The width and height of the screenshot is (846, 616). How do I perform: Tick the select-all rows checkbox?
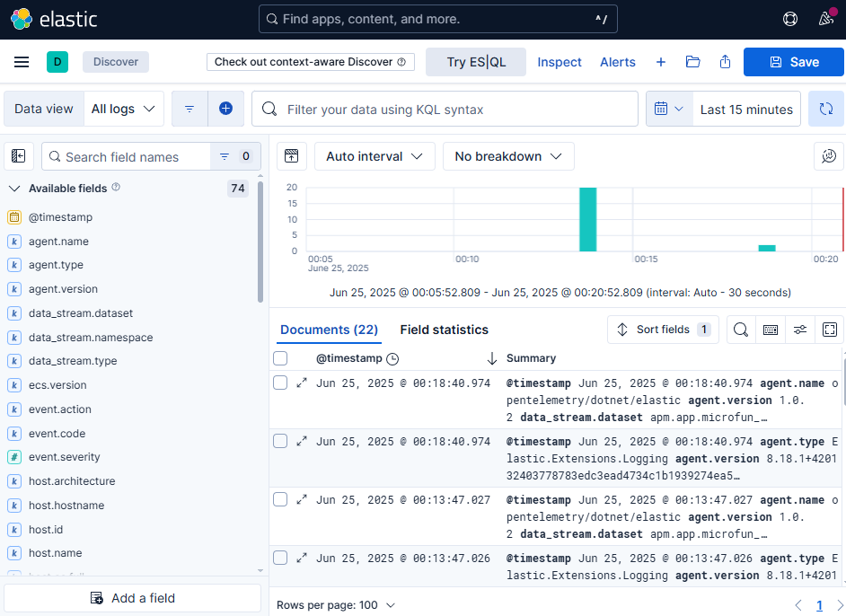pos(280,358)
